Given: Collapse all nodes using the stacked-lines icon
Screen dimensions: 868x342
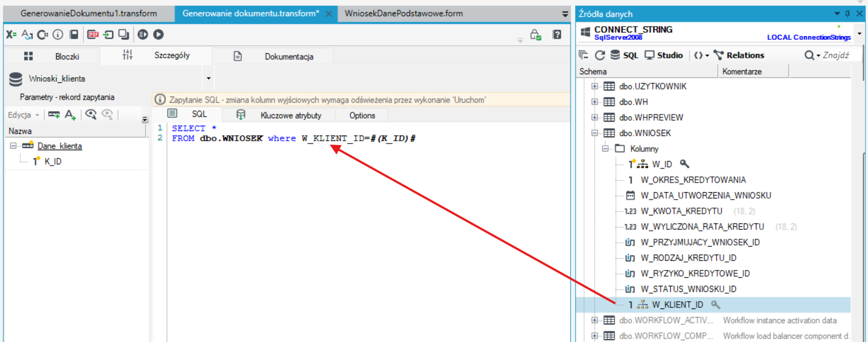Looking at the screenshot, I should pos(584,55).
